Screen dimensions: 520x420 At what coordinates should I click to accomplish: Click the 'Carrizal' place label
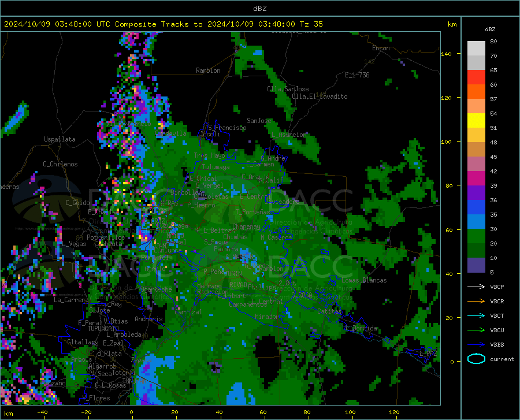tap(188, 312)
